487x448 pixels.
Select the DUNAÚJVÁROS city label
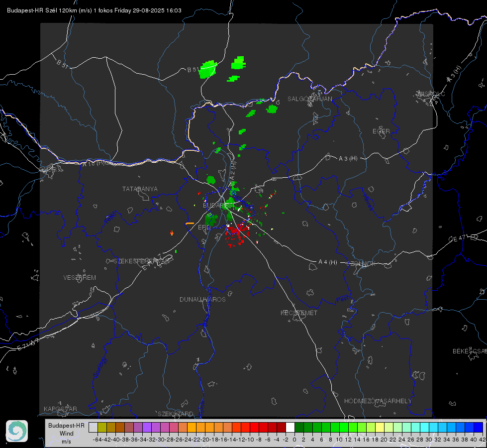click(202, 299)
